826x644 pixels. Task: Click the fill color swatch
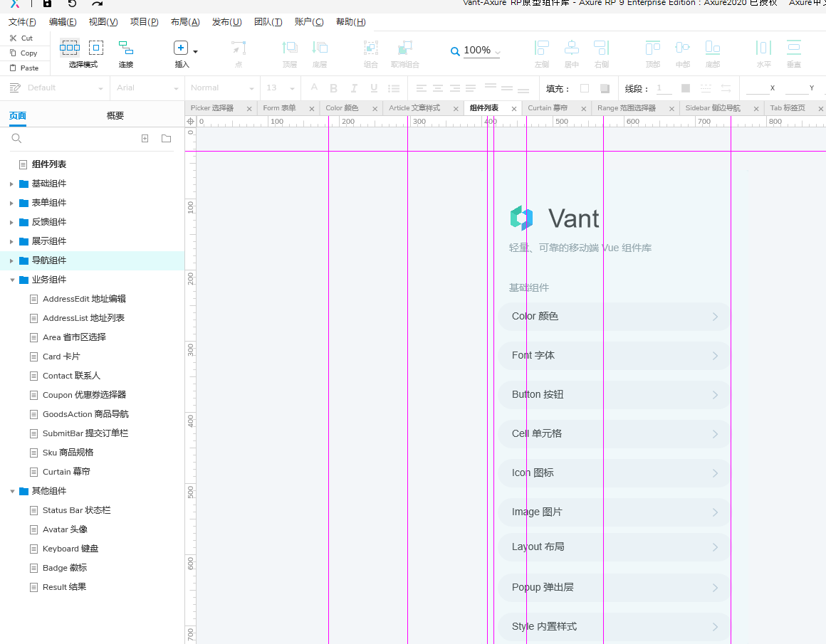tap(585, 88)
